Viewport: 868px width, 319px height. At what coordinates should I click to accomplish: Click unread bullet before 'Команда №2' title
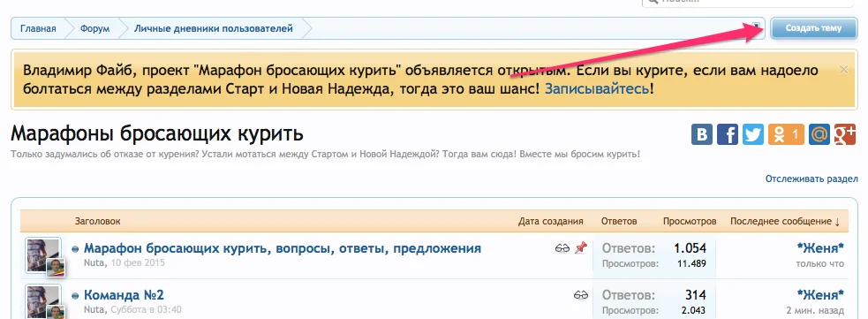75,296
